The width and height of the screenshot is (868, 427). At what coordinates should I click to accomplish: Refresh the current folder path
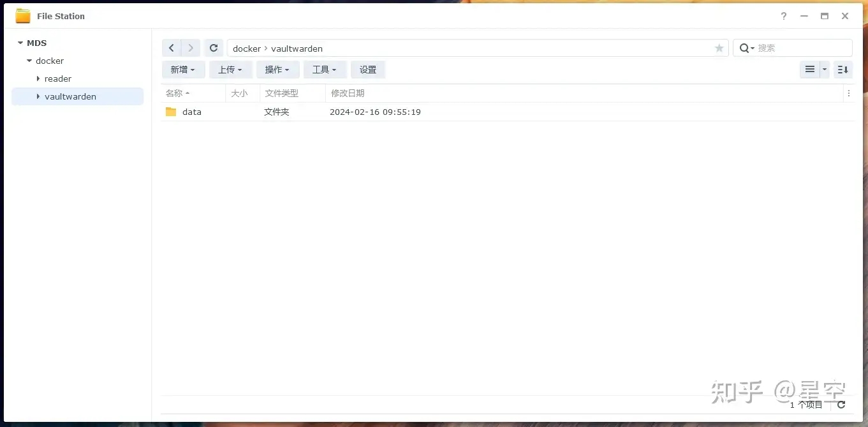click(x=214, y=49)
